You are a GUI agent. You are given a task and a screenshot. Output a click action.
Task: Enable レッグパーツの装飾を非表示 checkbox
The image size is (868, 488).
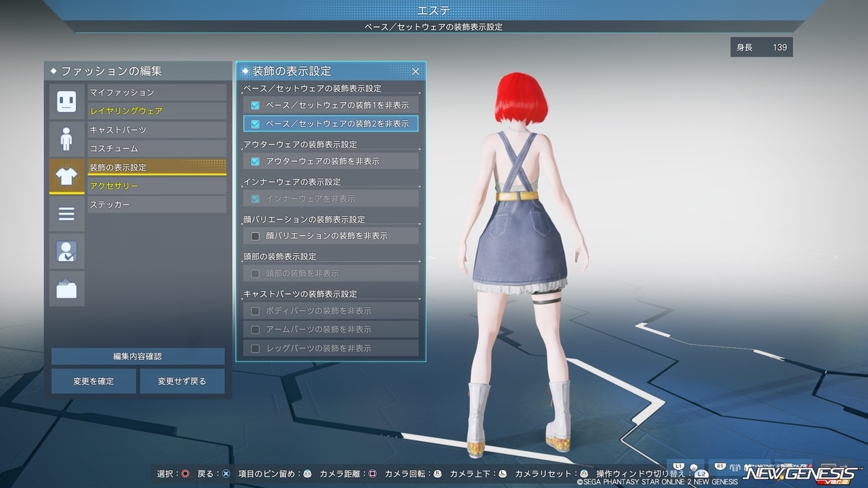(255, 348)
